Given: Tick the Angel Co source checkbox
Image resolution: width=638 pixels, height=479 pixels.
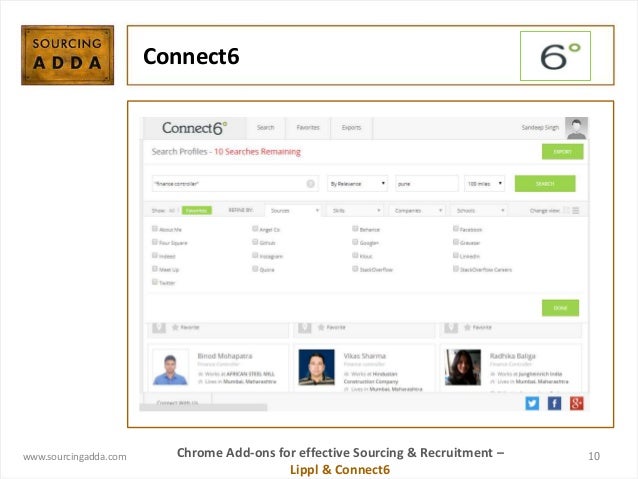Looking at the screenshot, I should pos(255,229).
